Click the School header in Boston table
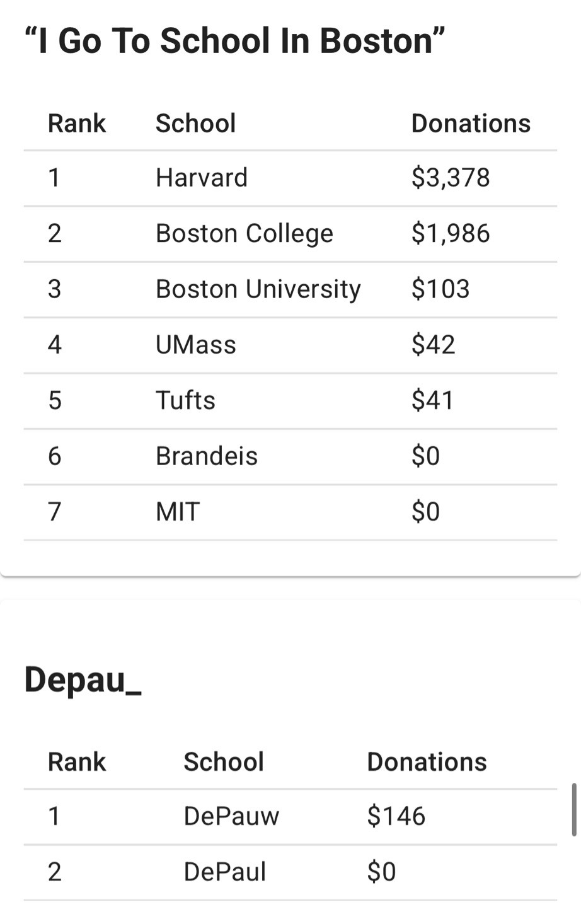 [x=196, y=124]
